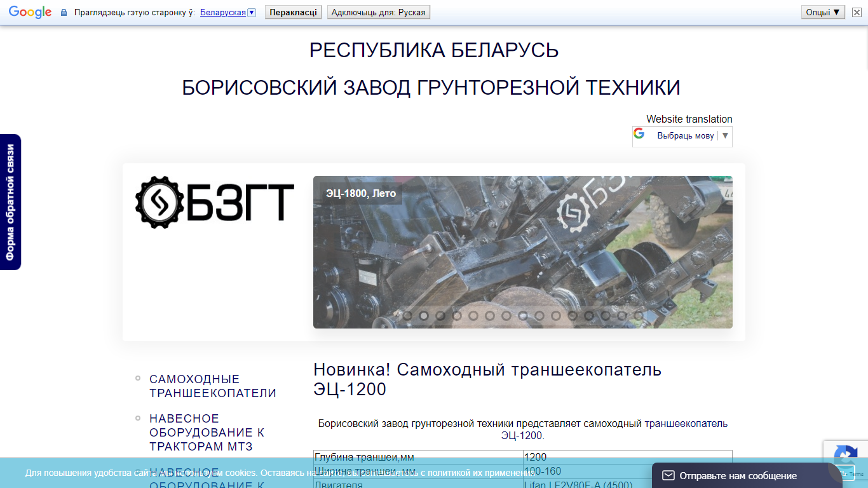Click the lock icon in translate bar

click(x=64, y=12)
